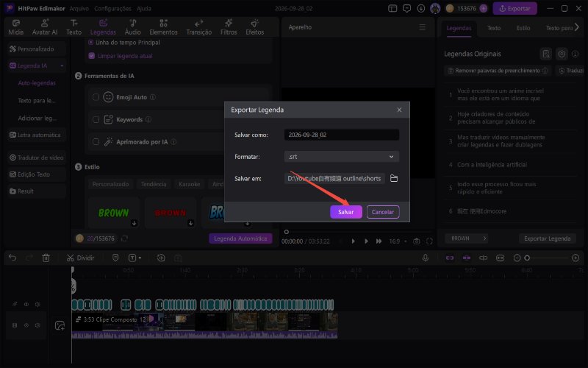Open the Mídia tool panel

pos(15,27)
